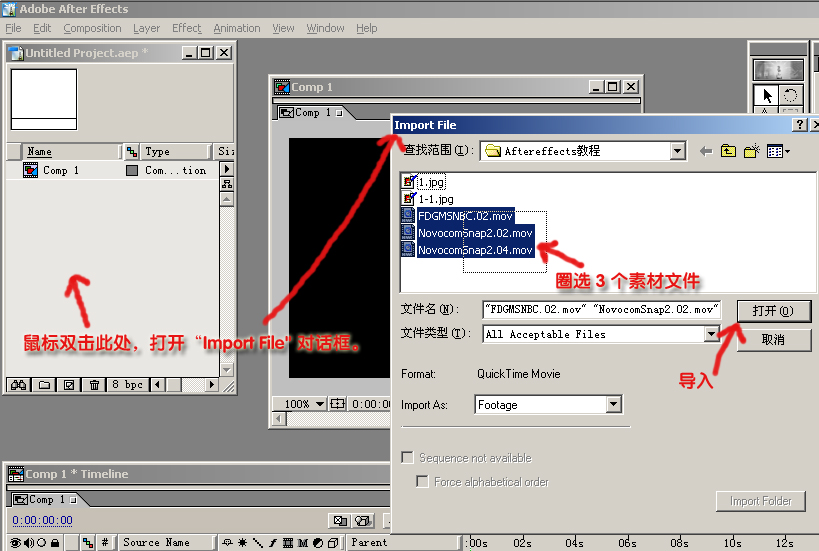Image resolution: width=819 pixels, height=551 pixels.
Task: Open the File menu
Action: point(13,28)
